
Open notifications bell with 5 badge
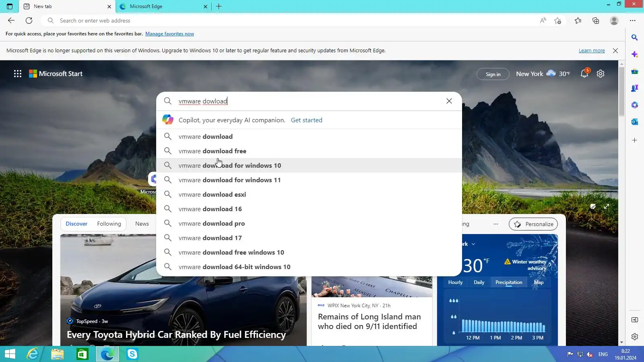(584, 73)
